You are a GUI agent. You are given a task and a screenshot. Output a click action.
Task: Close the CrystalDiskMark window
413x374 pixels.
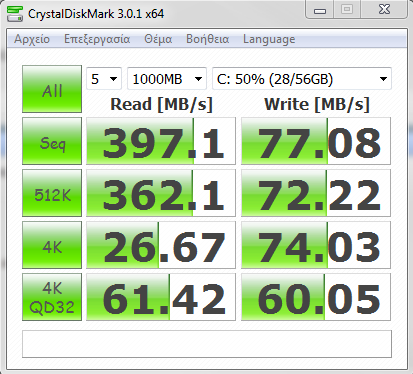pos(384,10)
